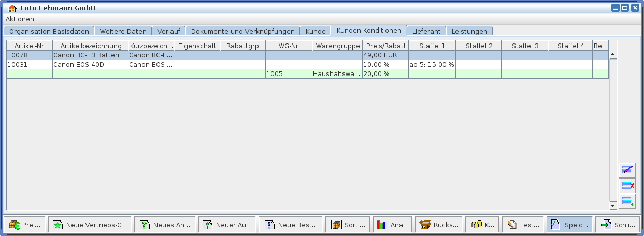This screenshot has width=644, height=236.
Task: Click the delete row red X icon
Action: tap(627, 185)
